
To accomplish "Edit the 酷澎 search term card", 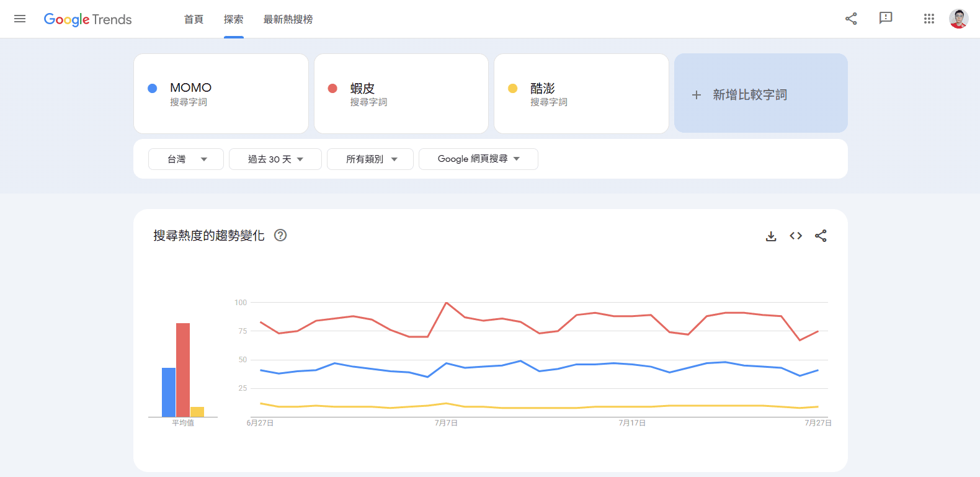I will [581, 94].
